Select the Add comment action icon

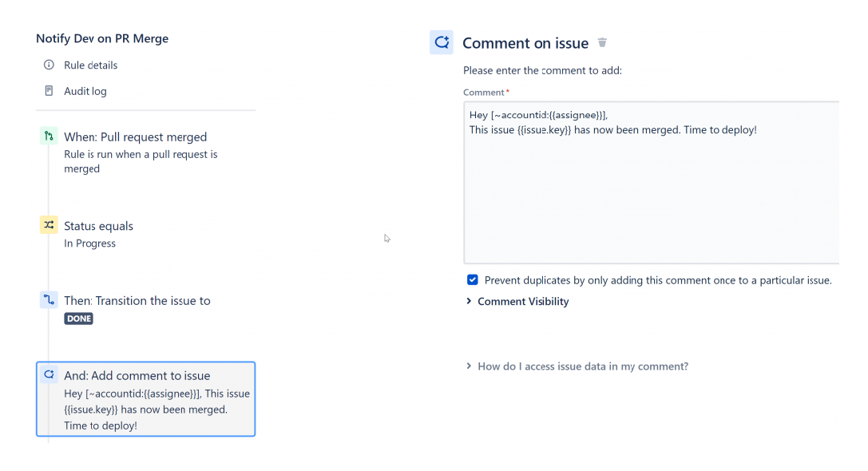coord(48,374)
